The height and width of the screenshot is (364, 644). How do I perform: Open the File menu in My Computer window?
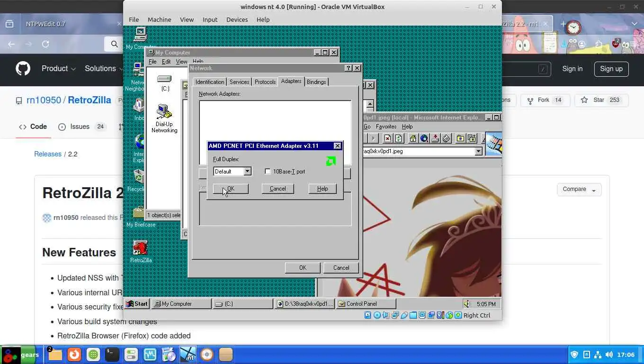152,62
